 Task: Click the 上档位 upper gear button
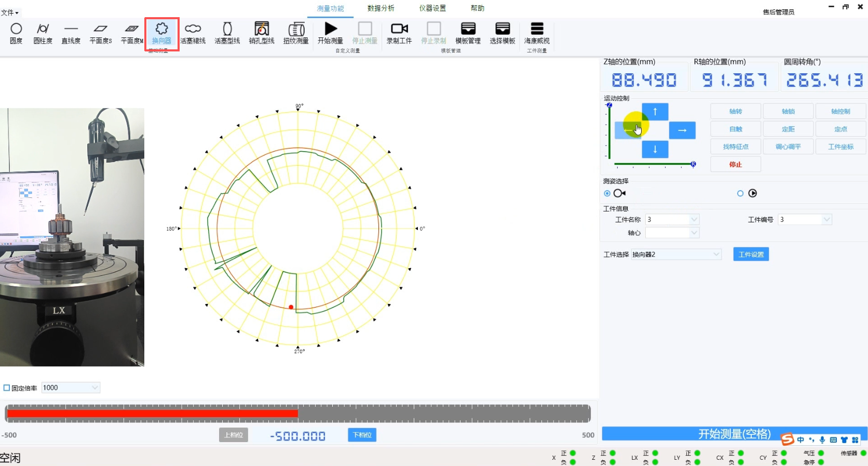pyautogui.click(x=234, y=435)
